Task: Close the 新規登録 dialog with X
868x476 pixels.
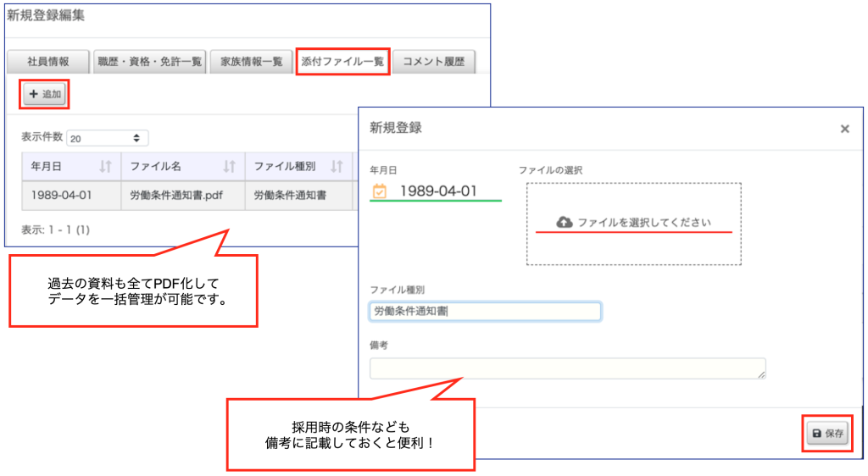Action: (x=844, y=129)
